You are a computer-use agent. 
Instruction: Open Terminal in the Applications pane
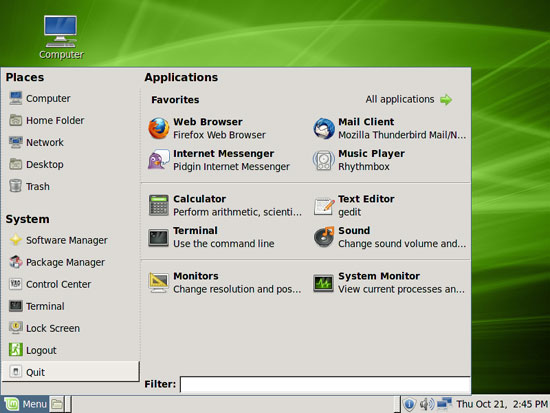click(x=159, y=237)
